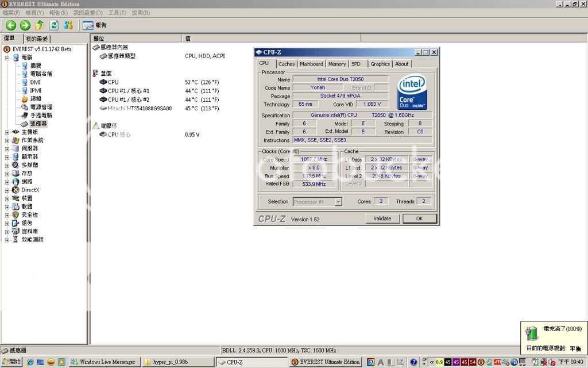Viewport: 588px width, 368px height.
Task: Open the 工具(T) menu
Action: point(117,13)
